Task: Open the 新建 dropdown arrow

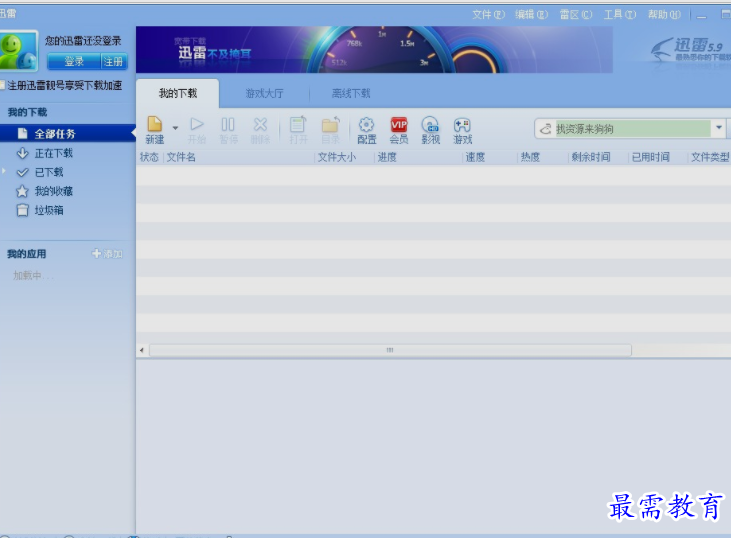Action: [175, 128]
